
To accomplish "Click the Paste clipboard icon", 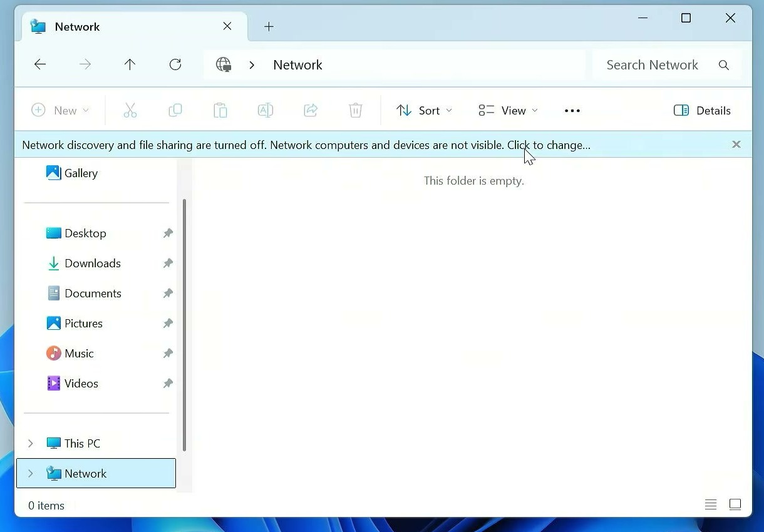I will [220, 110].
